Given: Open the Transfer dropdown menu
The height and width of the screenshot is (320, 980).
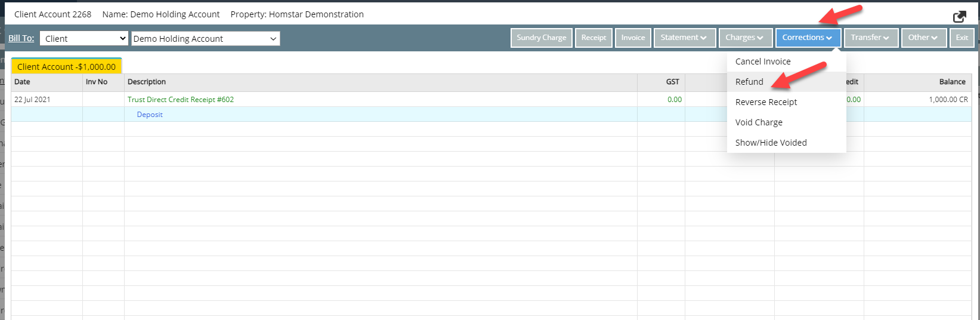Looking at the screenshot, I should 870,38.
